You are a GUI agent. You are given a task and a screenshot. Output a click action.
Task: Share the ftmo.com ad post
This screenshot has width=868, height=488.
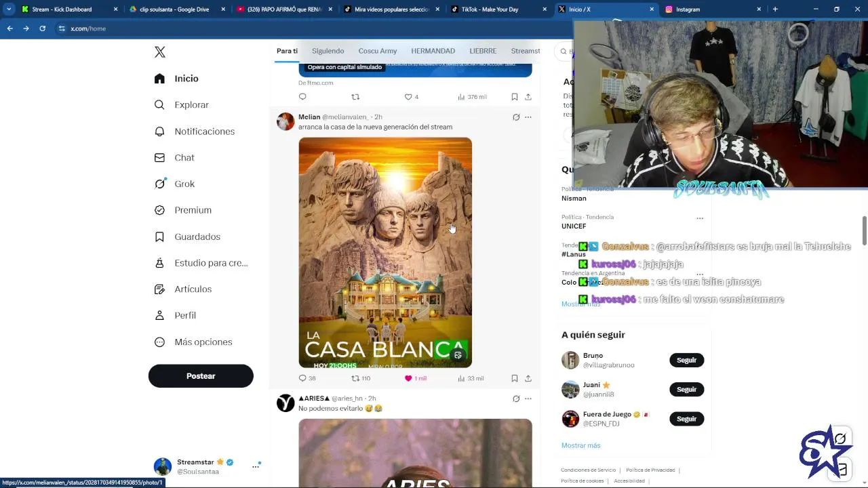click(x=528, y=97)
